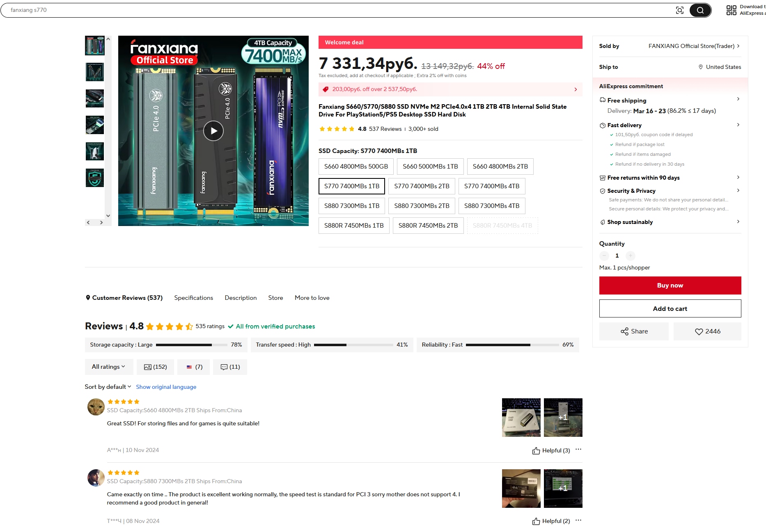Select S660 4800MBs 500GB capacity
This screenshot has width=766, height=532.
356,167
